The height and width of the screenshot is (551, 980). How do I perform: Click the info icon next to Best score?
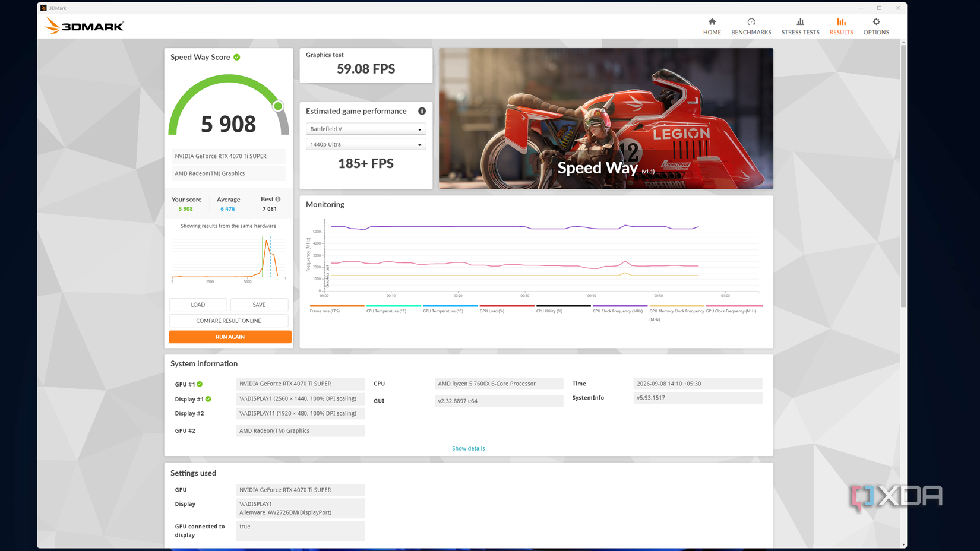(x=278, y=199)
